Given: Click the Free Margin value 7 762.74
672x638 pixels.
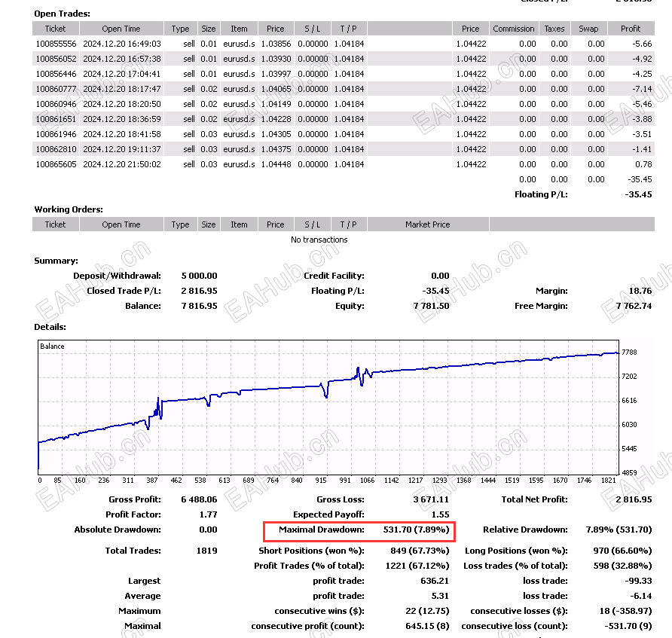Looking at the screenshot, I should point(634,306).
